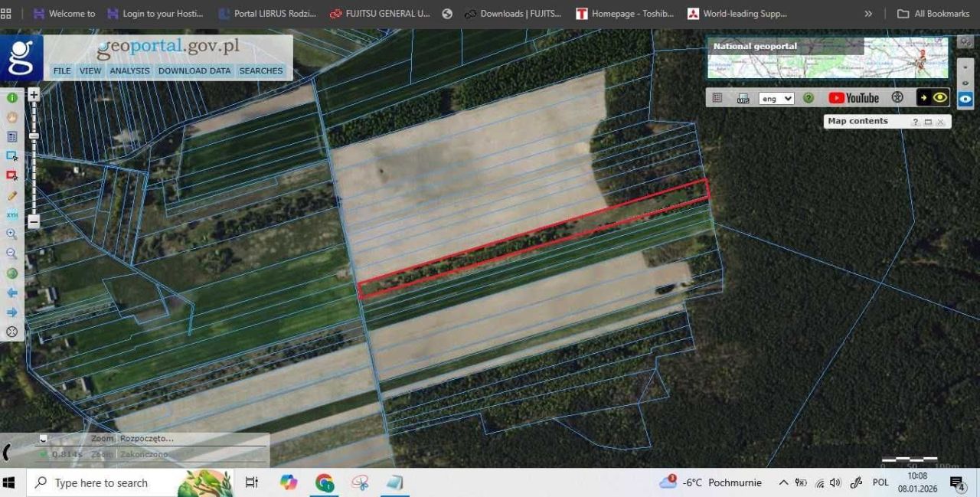This screenshot has width=980, height=497.
Task: Select the magnifier zoom-in tool in sidebar
Action: (x=11, y=234)
